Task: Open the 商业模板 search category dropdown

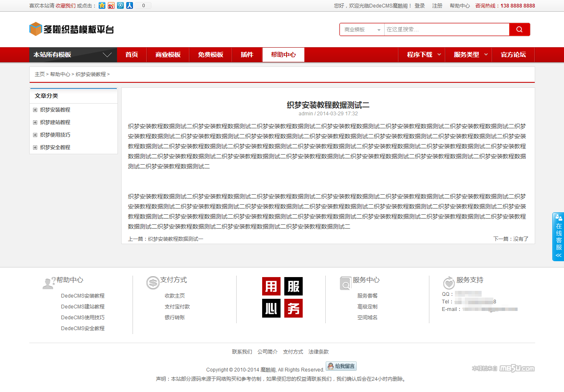Action: tap(362, 30)
